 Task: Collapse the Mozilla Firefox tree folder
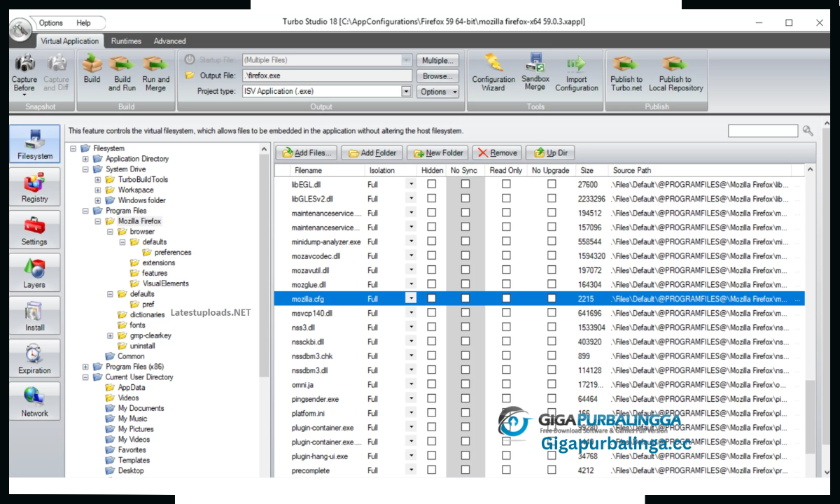pyautogui.click(x=98, y=221)
